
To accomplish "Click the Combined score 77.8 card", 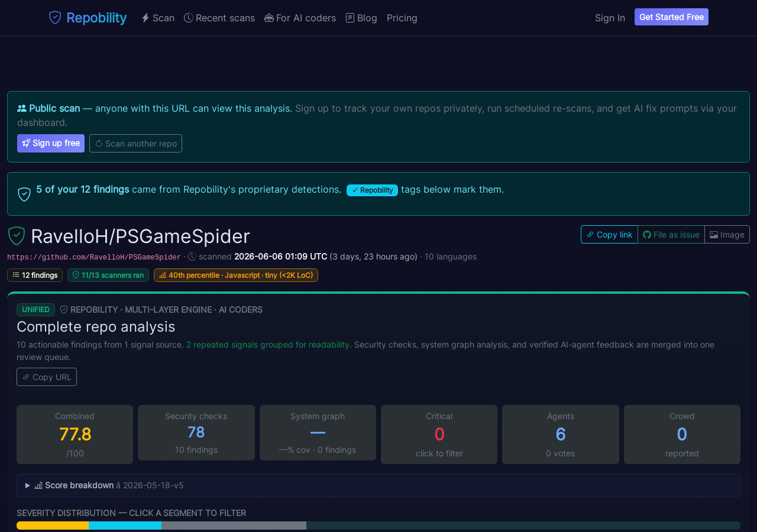I will click(75, 434).
